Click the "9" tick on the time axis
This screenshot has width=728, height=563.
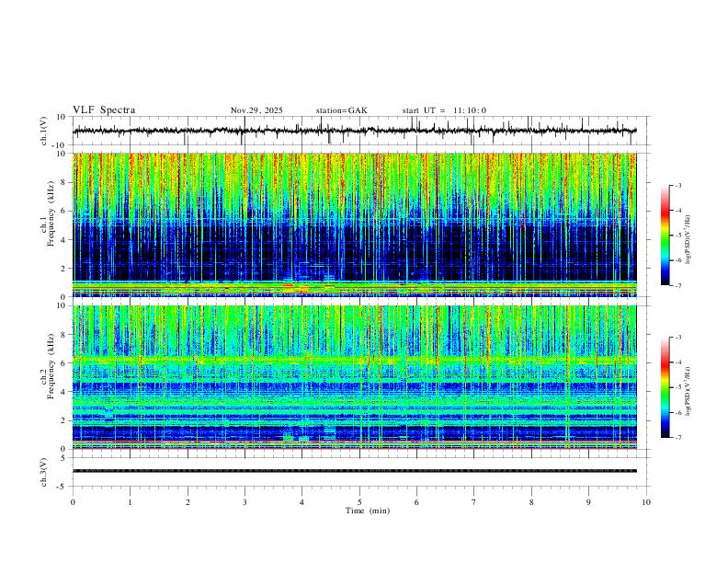click(x=588, y=502)
